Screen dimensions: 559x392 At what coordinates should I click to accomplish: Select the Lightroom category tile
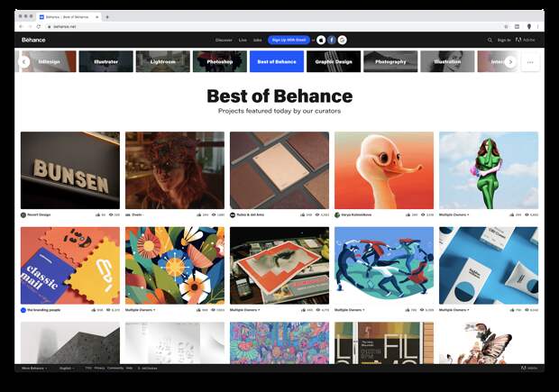(163, 61)
